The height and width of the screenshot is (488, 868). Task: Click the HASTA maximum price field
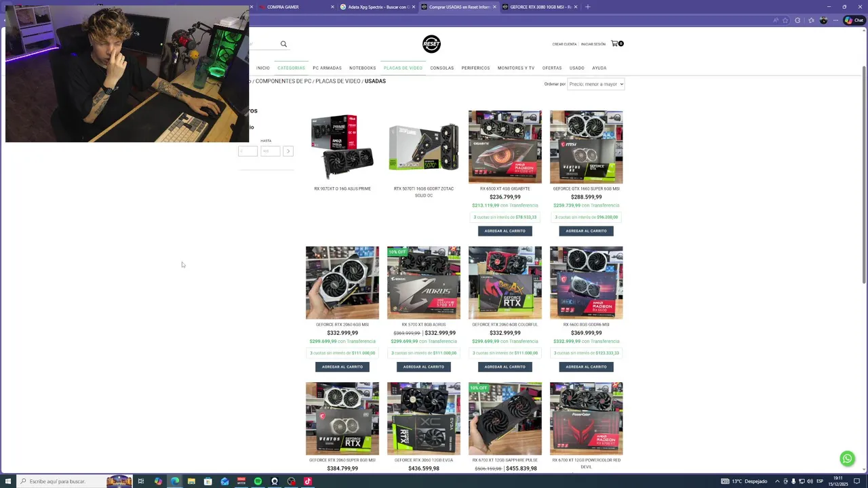(271, 151)
